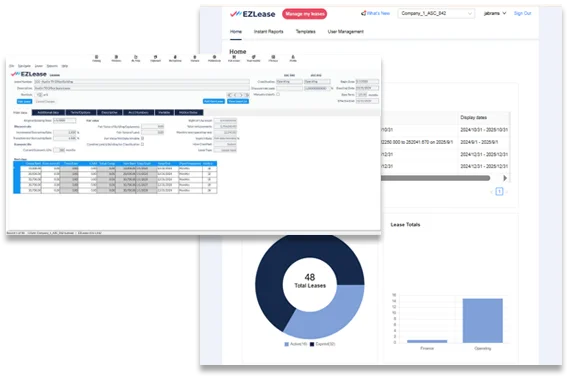Switch to the Terms/Options tab
The height and width of the screenshot is (381, 571).
click(80, 113)
